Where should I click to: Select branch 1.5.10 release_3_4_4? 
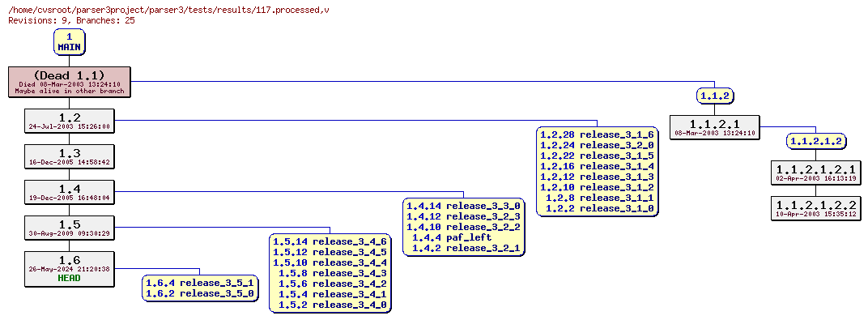tap(330, 262)
